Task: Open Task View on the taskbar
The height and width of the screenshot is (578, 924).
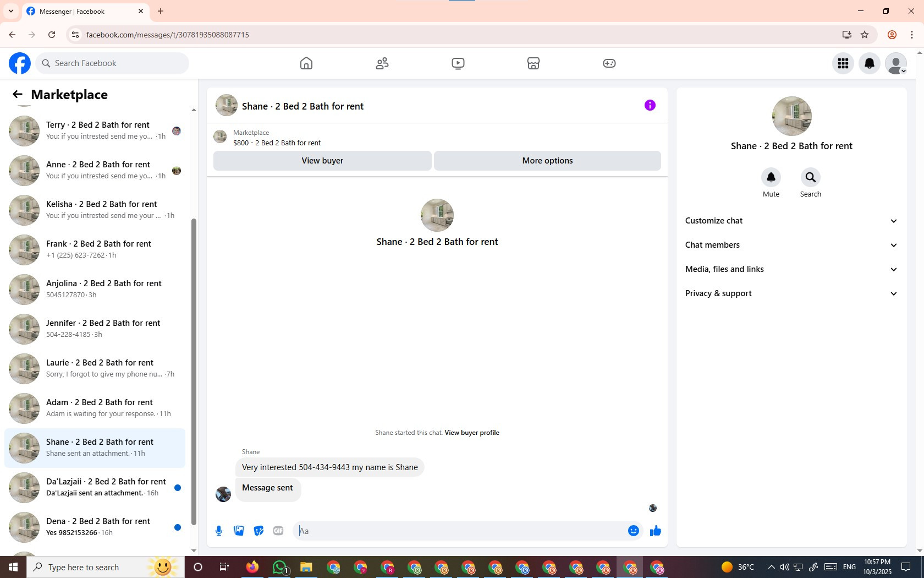Action: pyautogui.click(x=224, y=567)
